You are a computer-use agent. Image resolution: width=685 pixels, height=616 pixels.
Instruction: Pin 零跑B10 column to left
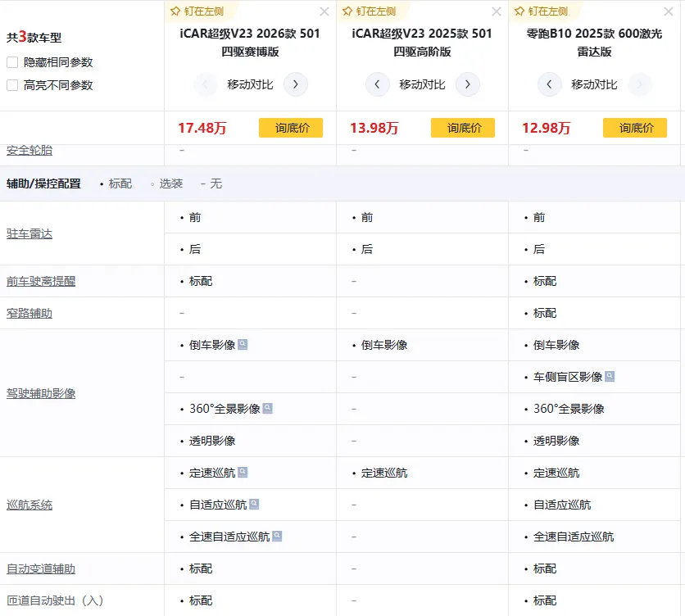tap(542, 11)
